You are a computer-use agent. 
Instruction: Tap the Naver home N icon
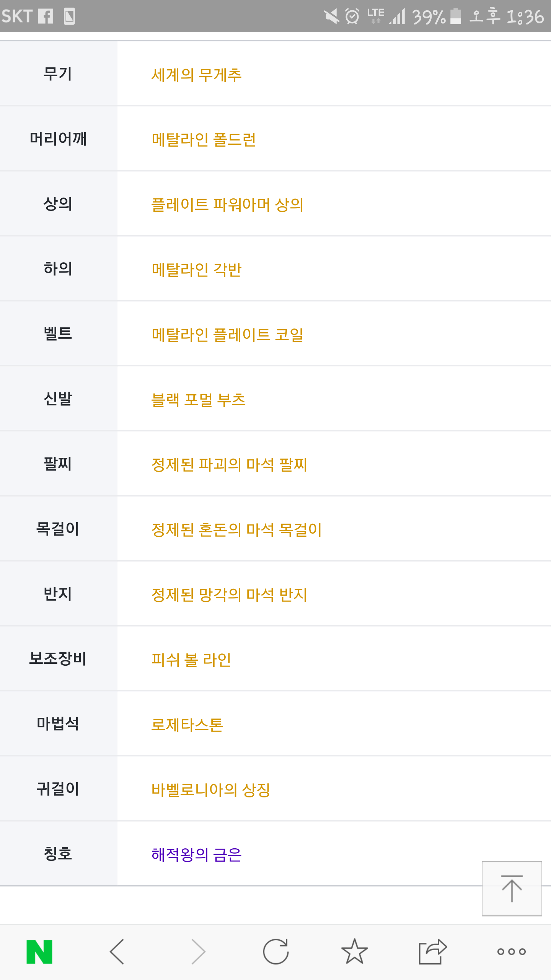tap(39, 952)
